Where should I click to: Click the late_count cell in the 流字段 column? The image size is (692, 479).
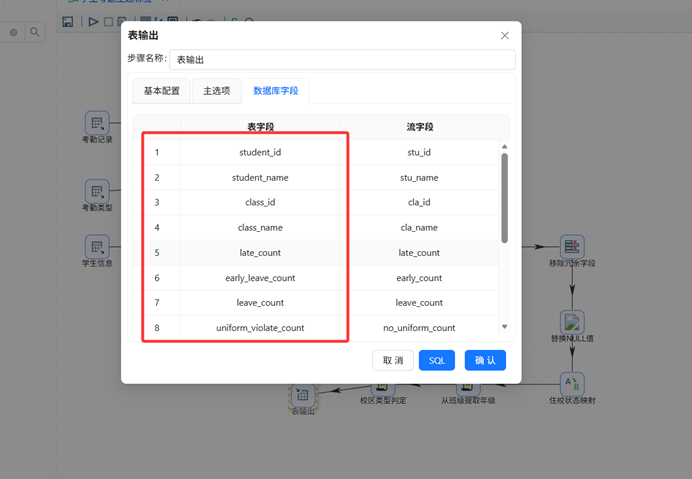coord(419,253)
